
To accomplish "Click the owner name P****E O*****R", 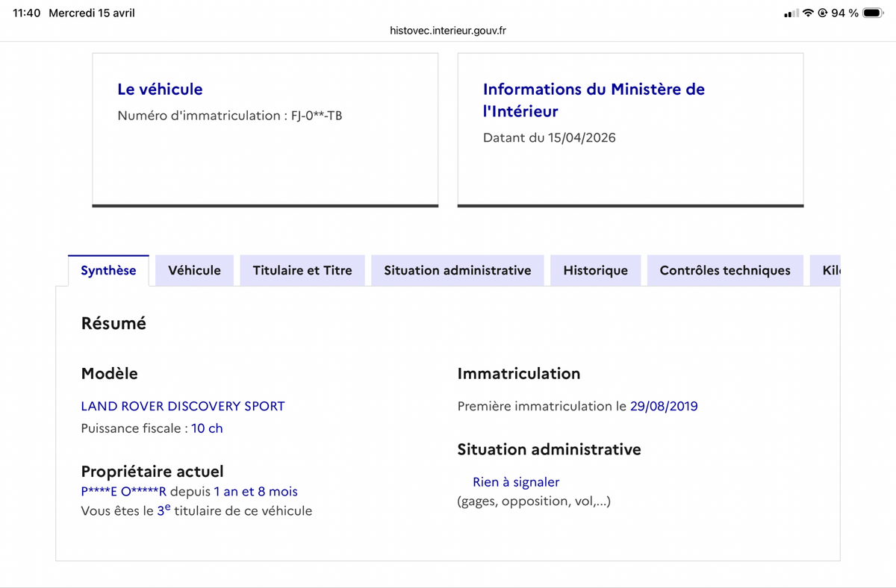I will 124,492.
